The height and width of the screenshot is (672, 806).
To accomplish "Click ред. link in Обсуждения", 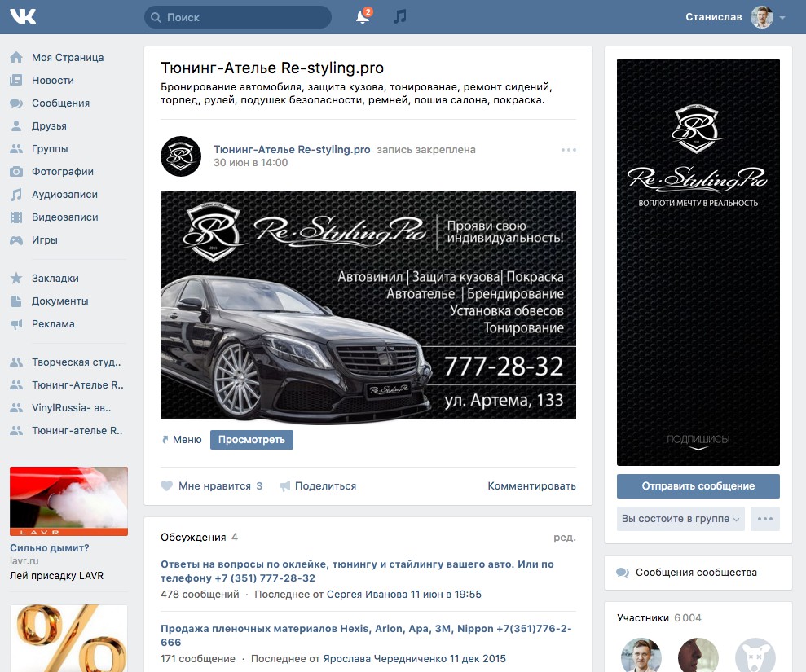I will click(565, 538).
